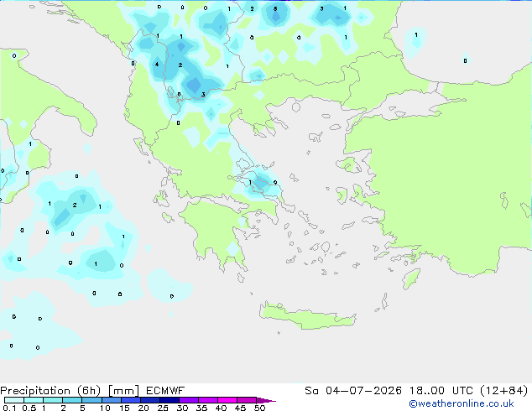Click the legend value "0.1"

point(9,408)
